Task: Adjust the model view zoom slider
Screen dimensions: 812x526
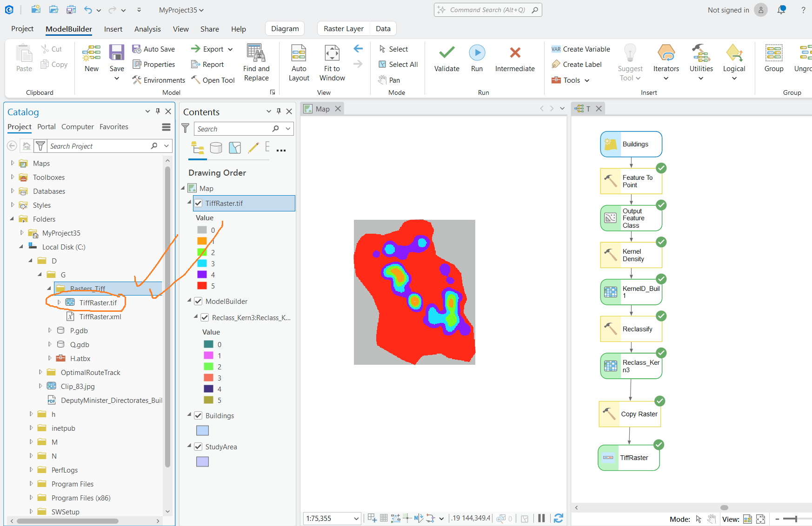Action: click(x=796, y=519)
